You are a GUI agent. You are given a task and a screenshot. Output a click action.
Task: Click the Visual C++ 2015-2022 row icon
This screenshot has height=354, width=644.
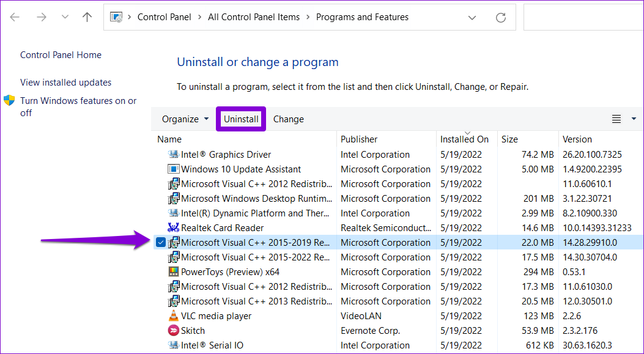(173, 257)
